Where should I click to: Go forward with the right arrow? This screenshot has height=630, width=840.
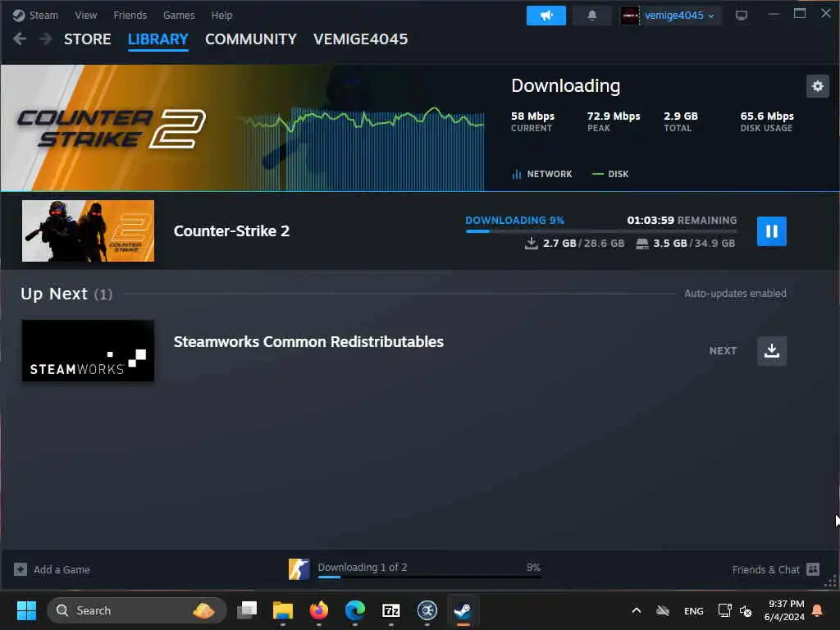[x=46, y=39]
